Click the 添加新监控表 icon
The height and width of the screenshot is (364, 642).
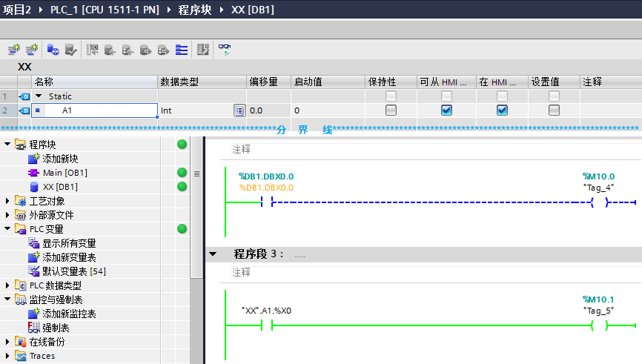pos(33,314)
